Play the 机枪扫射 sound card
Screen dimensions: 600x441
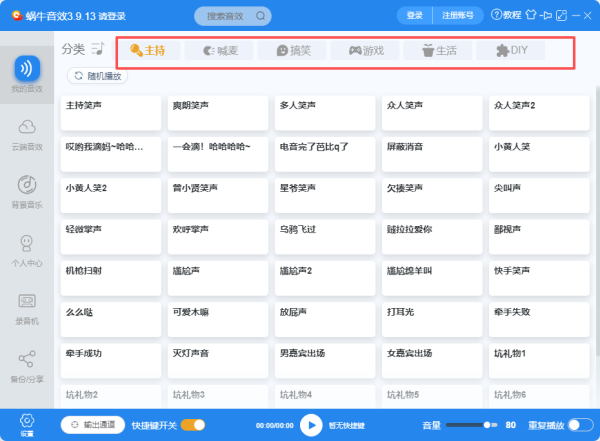click(111, 278)
